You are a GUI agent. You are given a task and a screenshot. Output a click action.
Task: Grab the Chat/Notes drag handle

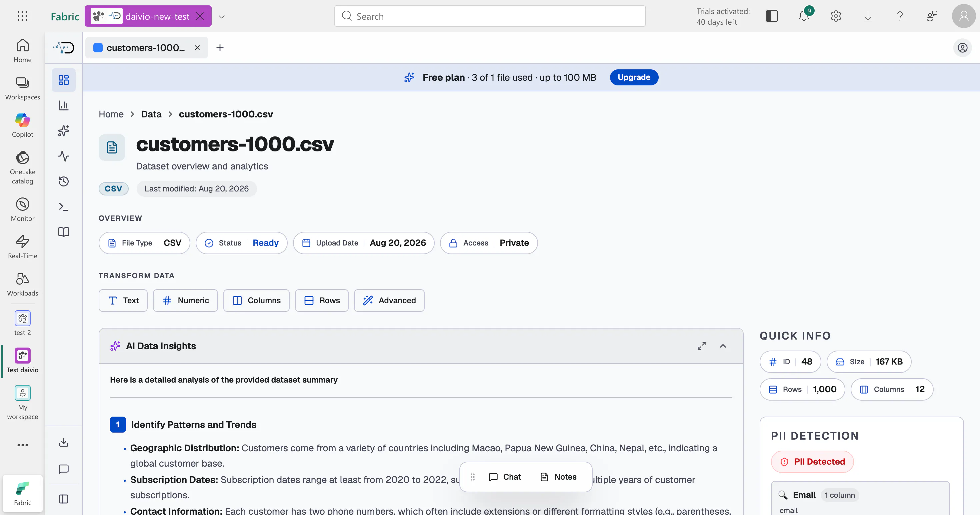(x=473, y=477)
